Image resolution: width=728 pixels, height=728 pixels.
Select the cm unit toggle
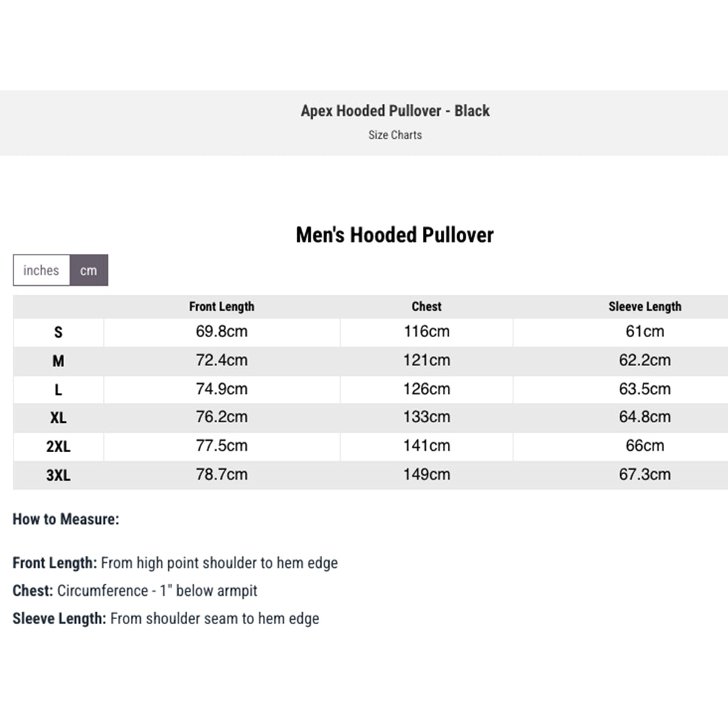(x=89, y=270)
